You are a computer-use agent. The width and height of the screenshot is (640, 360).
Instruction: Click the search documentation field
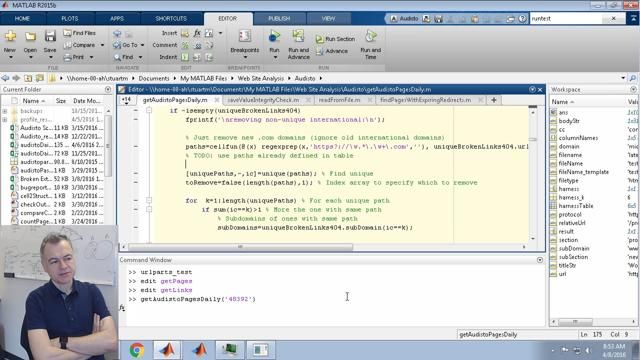567,19
